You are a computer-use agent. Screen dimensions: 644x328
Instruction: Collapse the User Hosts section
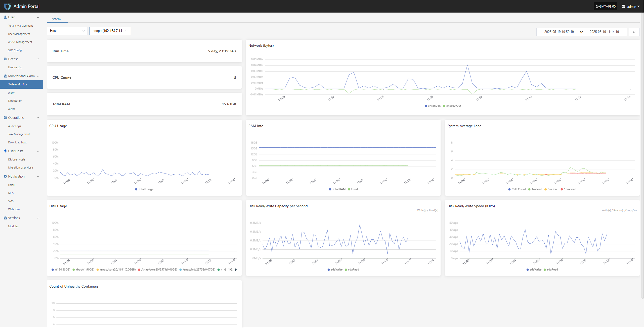(38, 151)
